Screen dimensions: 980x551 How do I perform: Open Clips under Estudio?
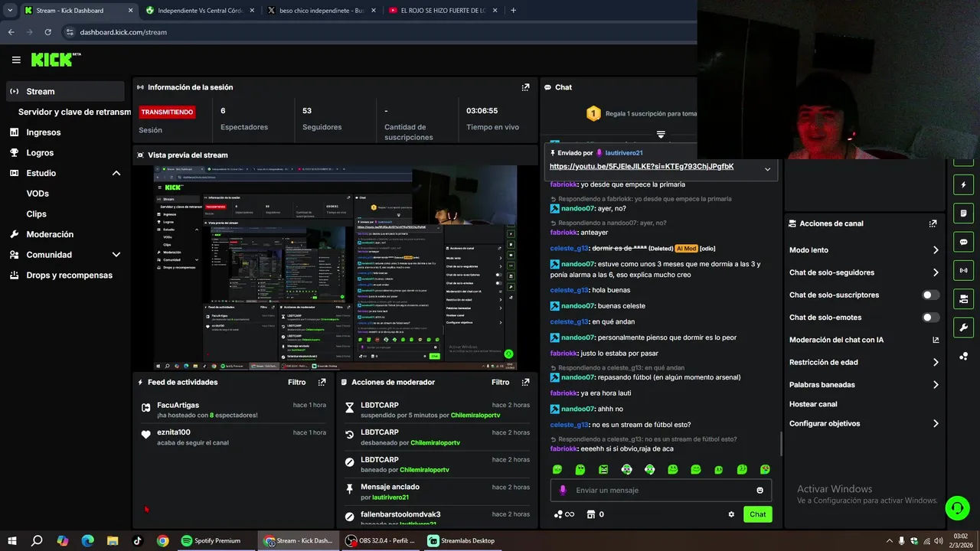tap(36, 214)
